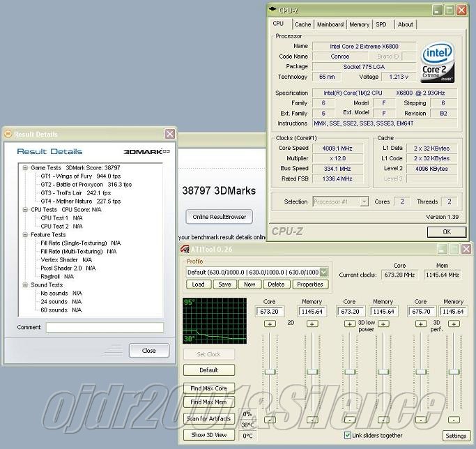Screen dimensions: 476x449
Task: Switch to the Cache tab in CPU-Z
Action: tap(302, 24)
